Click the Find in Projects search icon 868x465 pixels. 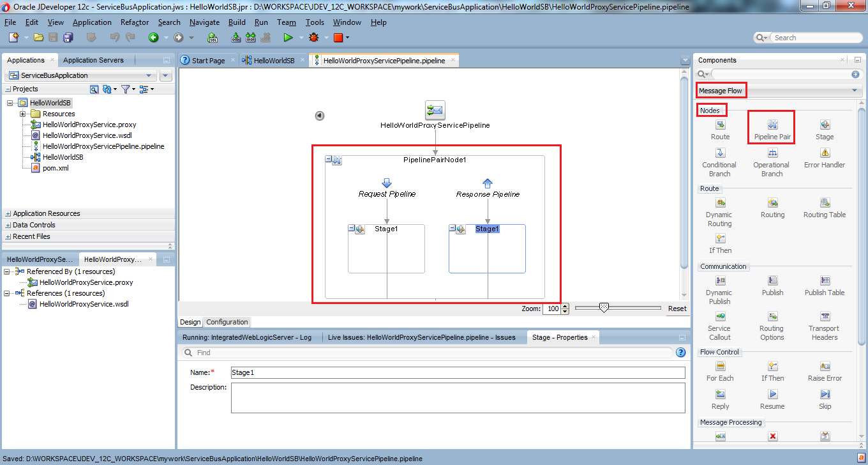tap(94, 89)
